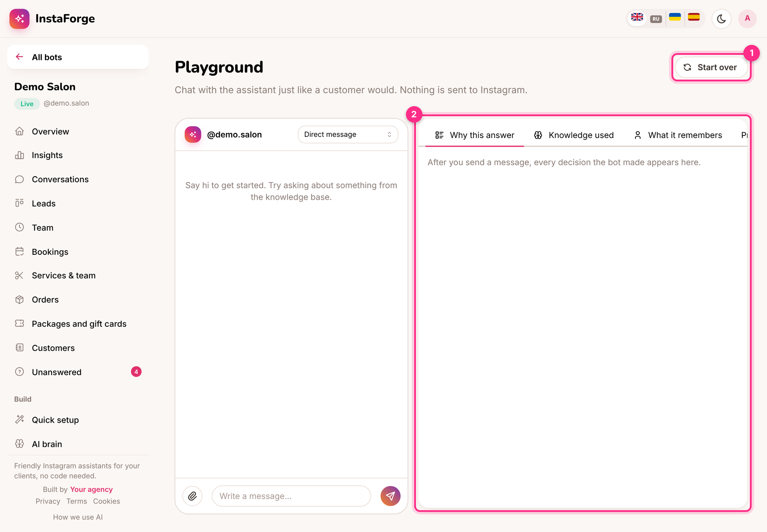Click the attach file paperclip button
This screenshot has width=767, height=532.
click(x=192, y=496)
